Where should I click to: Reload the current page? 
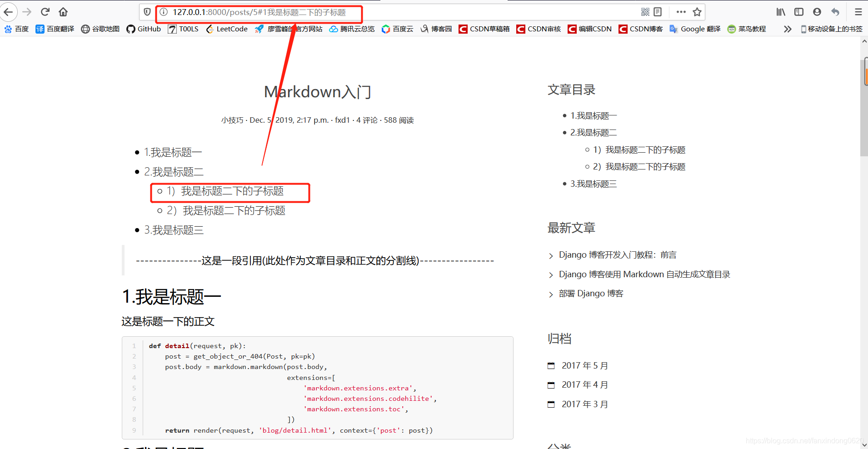45,12
